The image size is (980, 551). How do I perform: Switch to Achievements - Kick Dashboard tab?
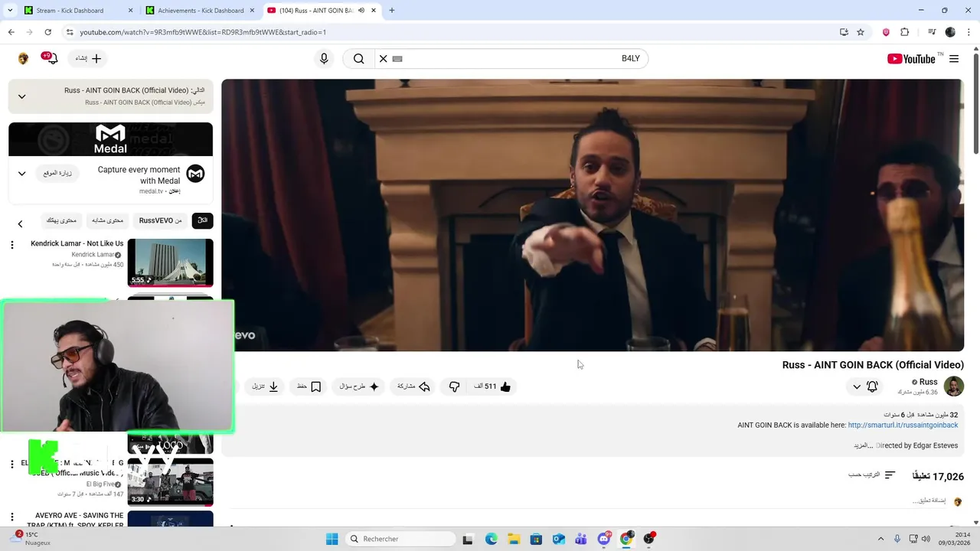[x=201, y=11]
